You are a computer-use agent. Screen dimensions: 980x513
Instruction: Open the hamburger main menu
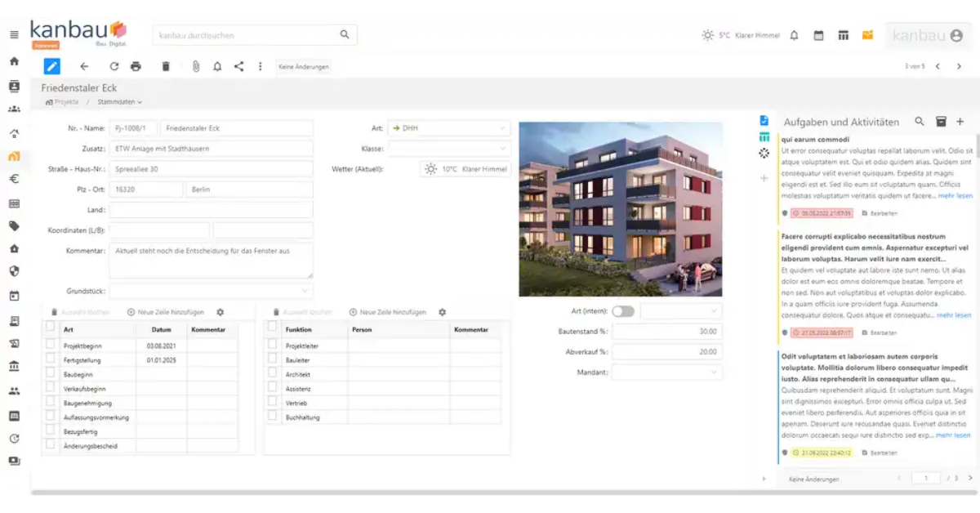(14, 35)
